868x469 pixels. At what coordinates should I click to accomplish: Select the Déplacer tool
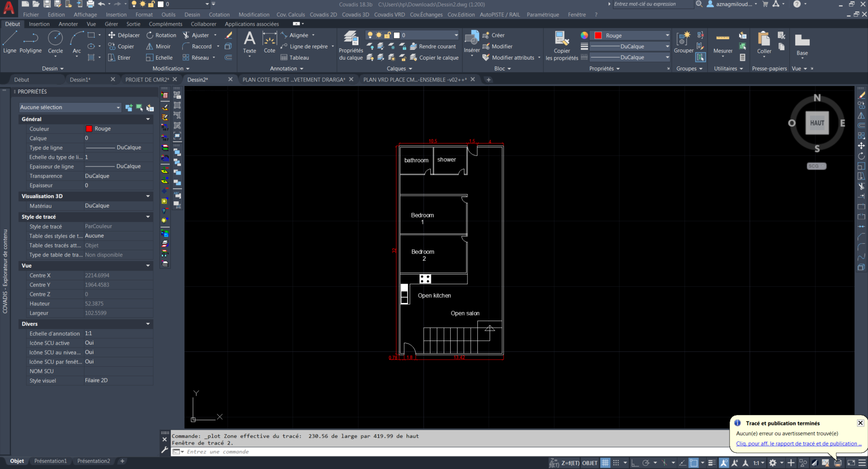pos(124,35)
